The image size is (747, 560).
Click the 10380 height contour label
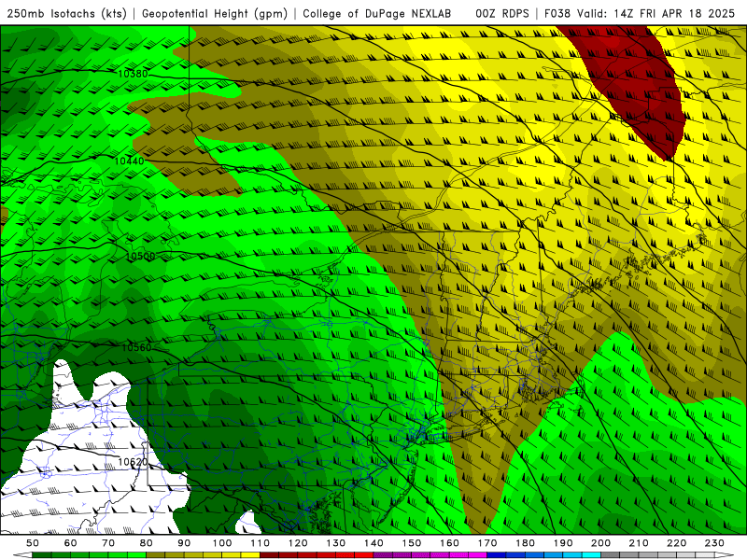click(x=133, y=74)
